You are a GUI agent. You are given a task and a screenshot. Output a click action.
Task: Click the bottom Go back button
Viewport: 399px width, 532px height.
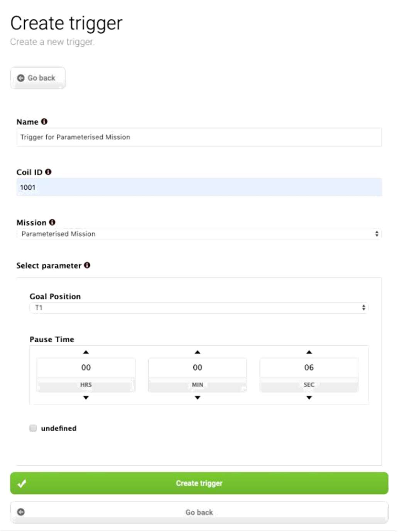(x=199, y=512)
